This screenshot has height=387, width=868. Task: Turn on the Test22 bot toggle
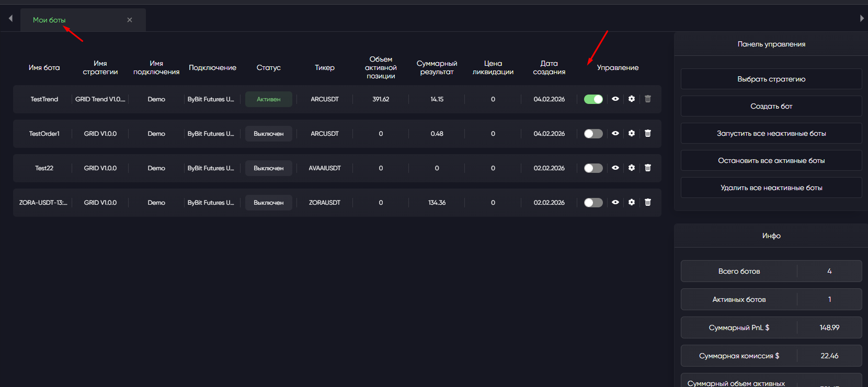tap(593, 168)
